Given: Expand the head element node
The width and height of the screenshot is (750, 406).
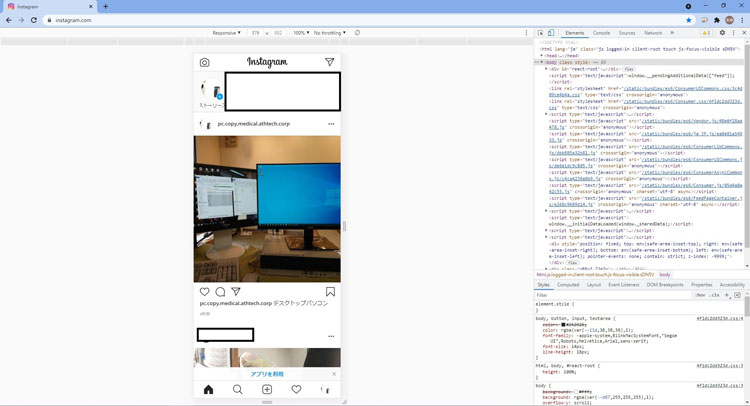Looking at the screenshot, I should coord(542,55).
